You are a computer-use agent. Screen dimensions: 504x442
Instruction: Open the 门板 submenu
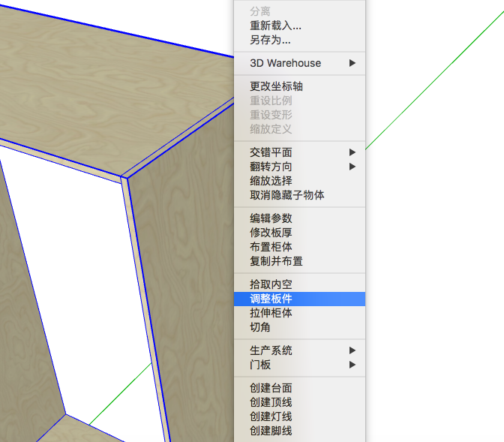pos(260,365)
